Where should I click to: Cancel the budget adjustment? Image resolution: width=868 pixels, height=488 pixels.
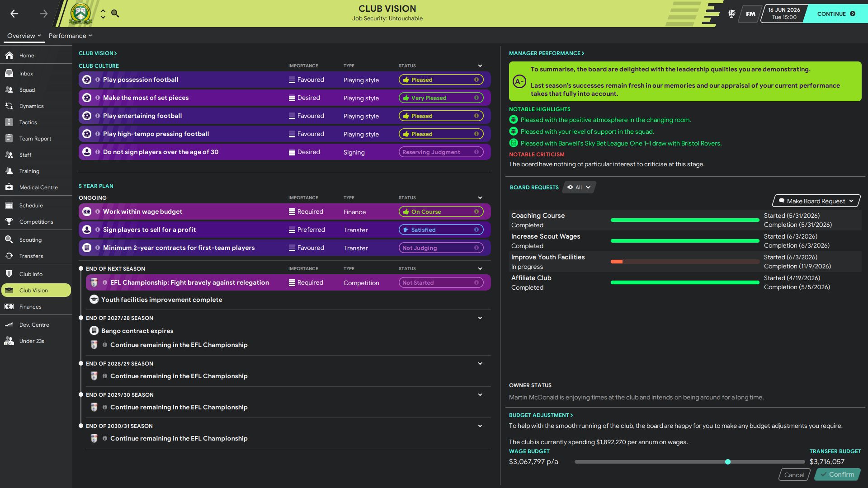[x=794, y=474]
